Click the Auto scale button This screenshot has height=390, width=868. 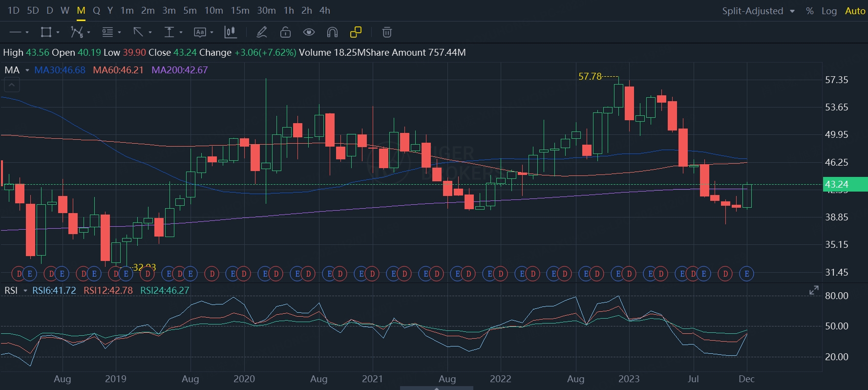click(855, 11)
